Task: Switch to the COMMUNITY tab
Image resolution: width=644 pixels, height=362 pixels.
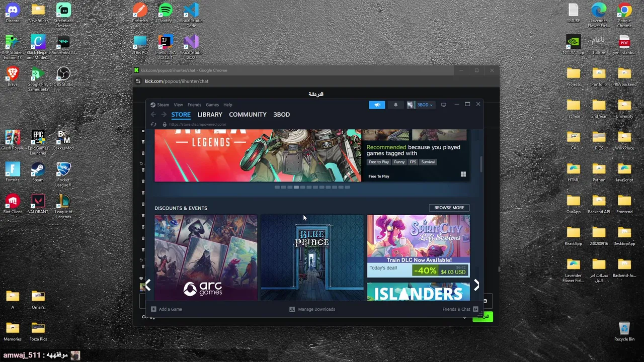Action: 248,115
